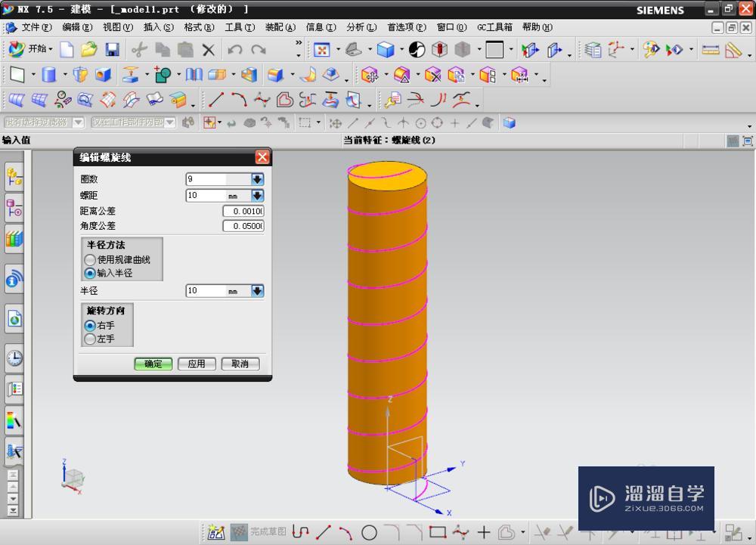Click the Sketch rectangle icon in feature toolbar
The height and width of the screenshot is (545, 756).
[x=17, y=75]
